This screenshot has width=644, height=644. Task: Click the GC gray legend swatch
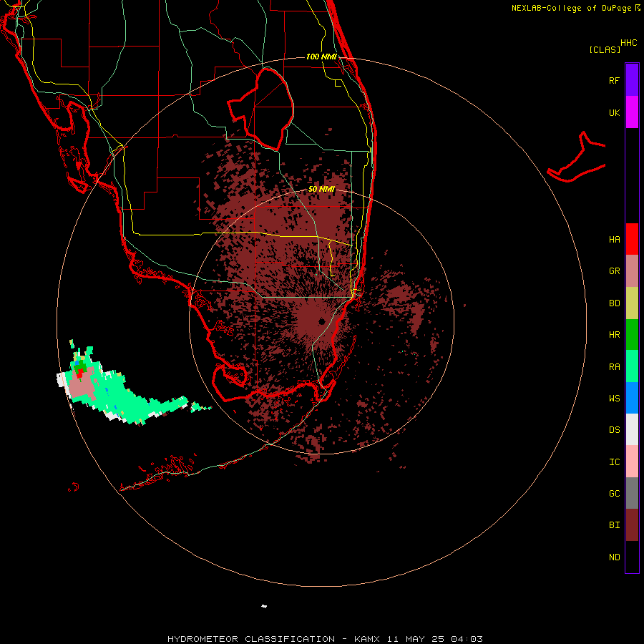632,493
